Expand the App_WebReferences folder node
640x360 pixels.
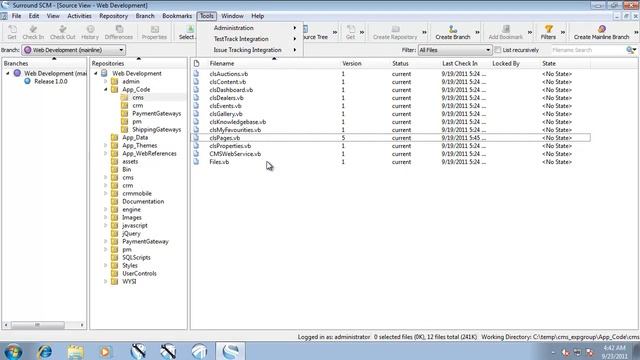tap(105, 153)
